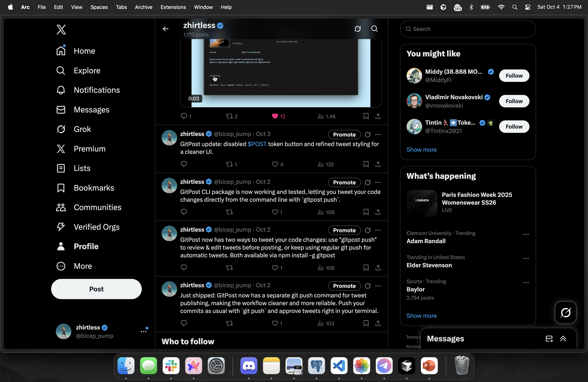View analytics for tweet with 132 views
Screen dimensions: 588x382
[x=326, y=164]
